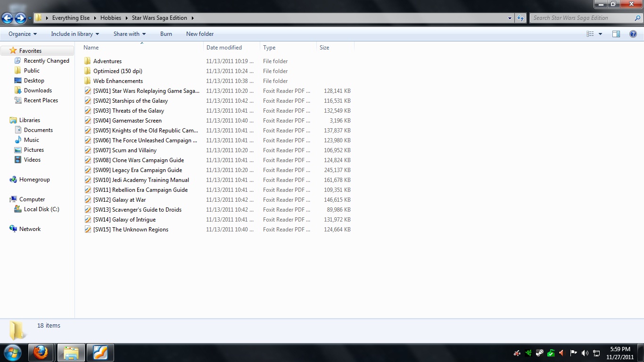Select the Documents library
The width and height of the screenshot is (644, 362).
coord(38,130)
